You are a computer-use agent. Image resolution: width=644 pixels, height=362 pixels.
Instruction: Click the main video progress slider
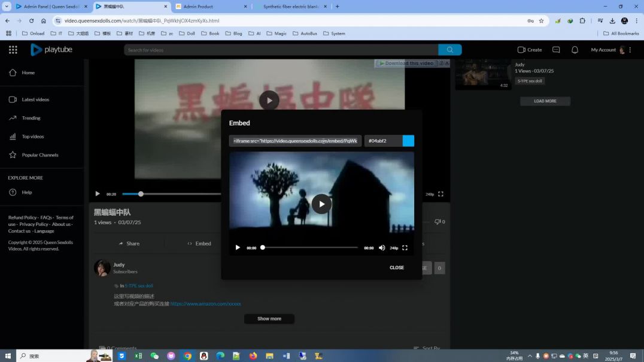[x=141, y=194]
